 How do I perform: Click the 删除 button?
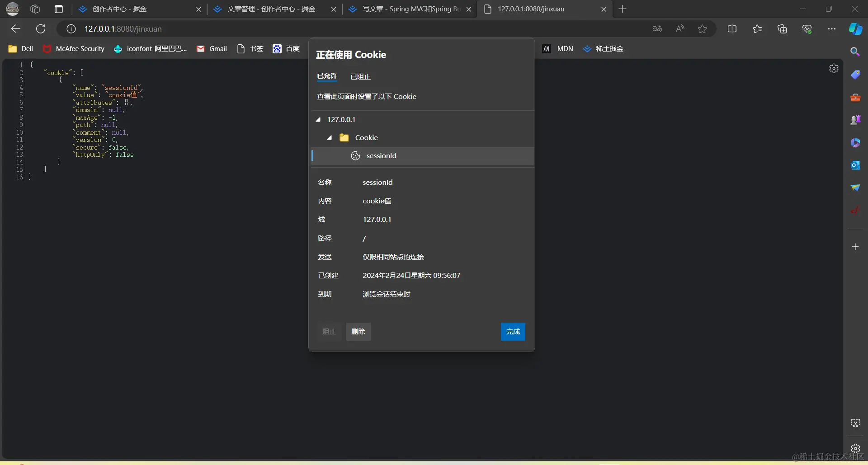[x=359, y=332]
